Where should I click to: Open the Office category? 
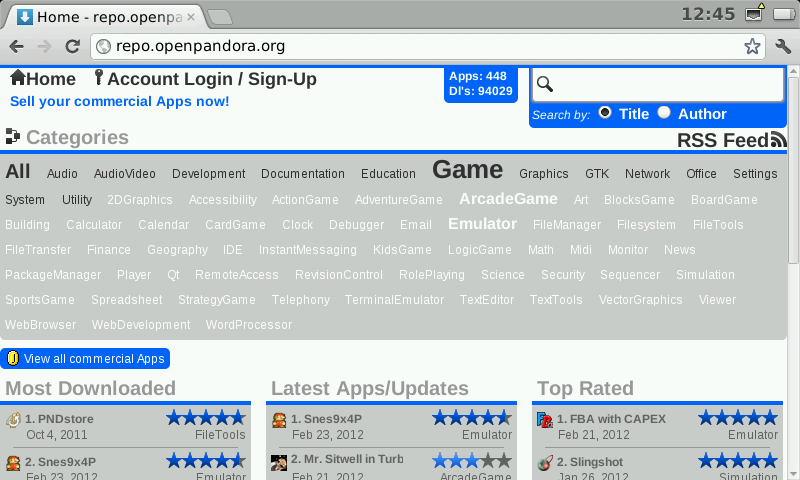(x=702, y=174)
